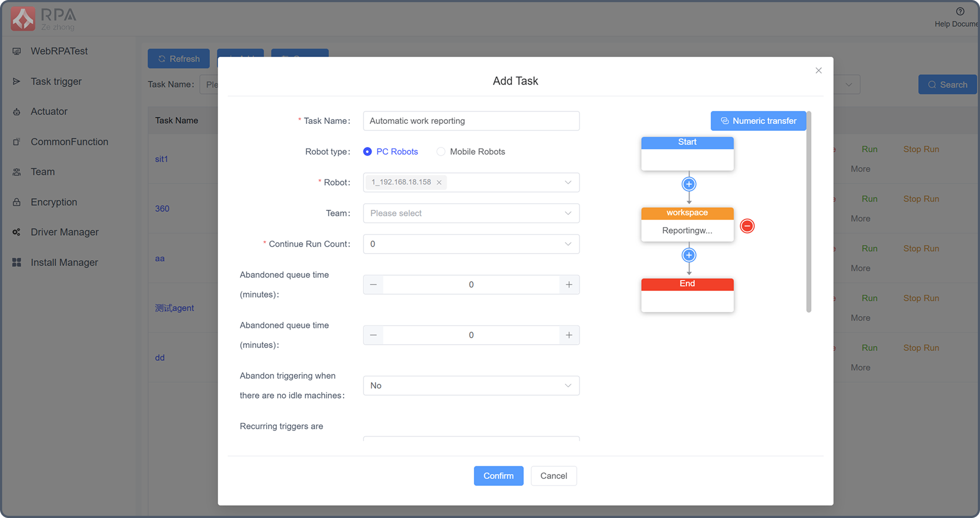Select the workspace Reportingw node
980x518 pixels.
pyautogui.click(x=688, y=225)
